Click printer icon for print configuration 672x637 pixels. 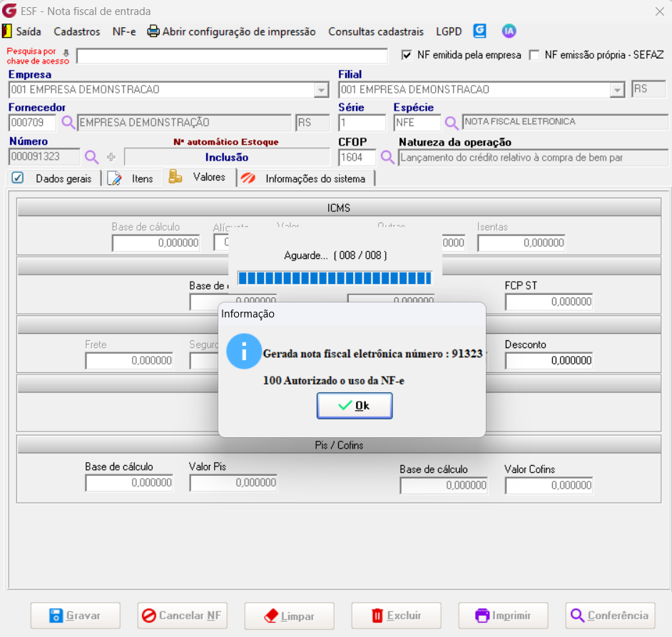tap(153, 31)
